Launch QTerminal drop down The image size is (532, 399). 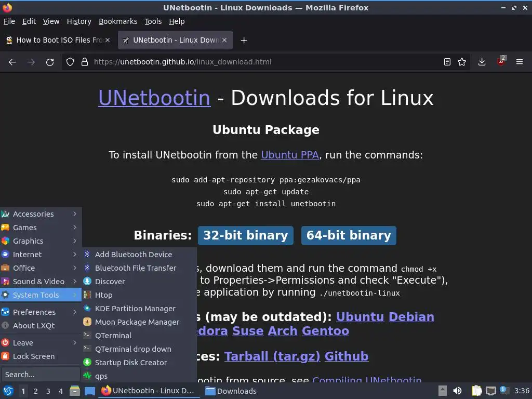tap(139, 349)
